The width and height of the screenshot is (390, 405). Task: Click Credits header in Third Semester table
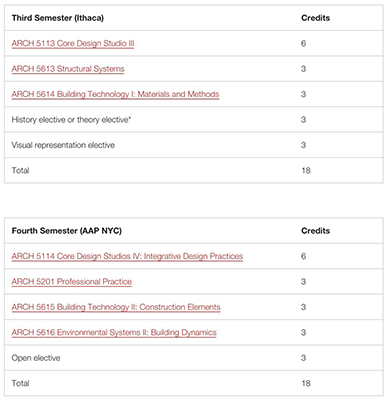point(315,18)
